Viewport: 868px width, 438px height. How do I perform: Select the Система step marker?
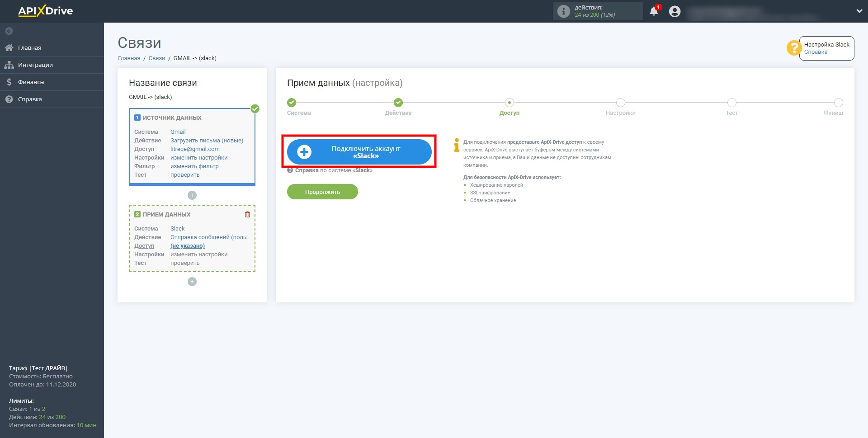click(x=292, y=103)
